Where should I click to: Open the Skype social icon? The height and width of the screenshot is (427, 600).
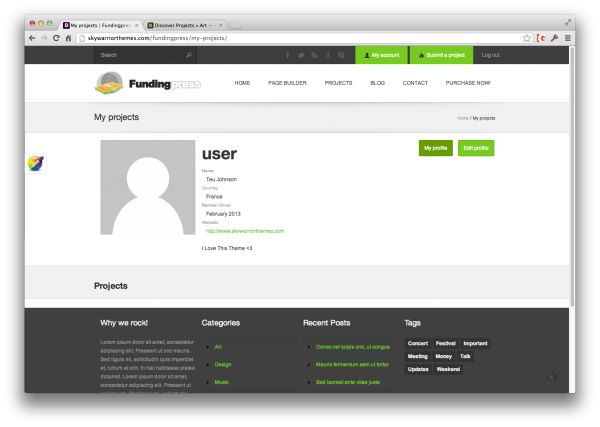(x=341, y=55)
